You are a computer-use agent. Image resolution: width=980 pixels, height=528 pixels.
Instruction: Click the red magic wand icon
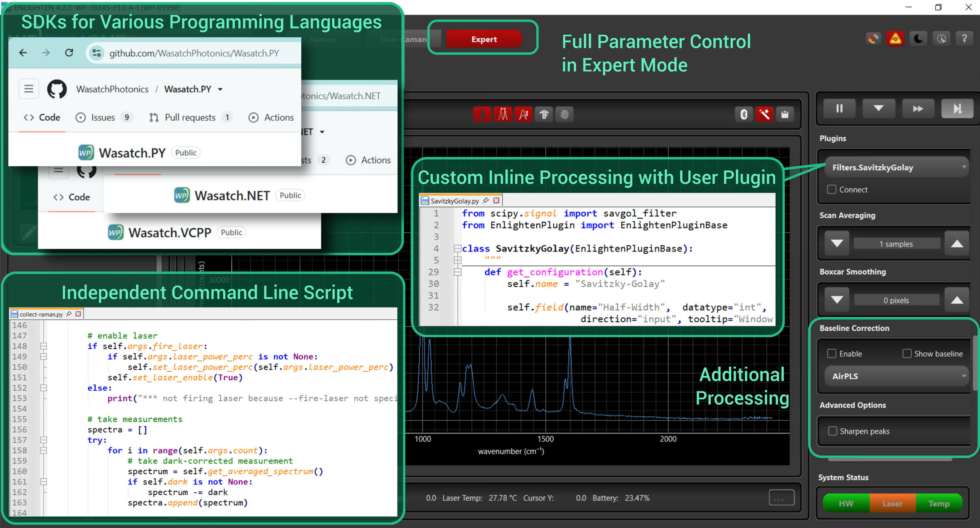[x=764, y=115]
